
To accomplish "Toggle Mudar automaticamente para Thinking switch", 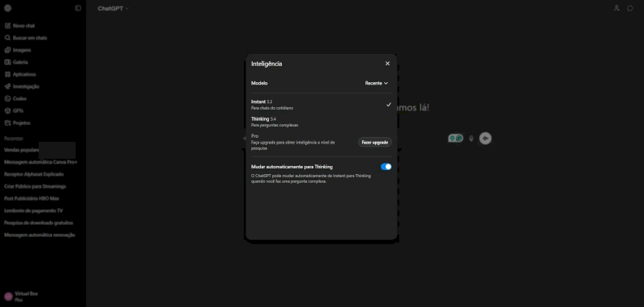I will [386, 167].
